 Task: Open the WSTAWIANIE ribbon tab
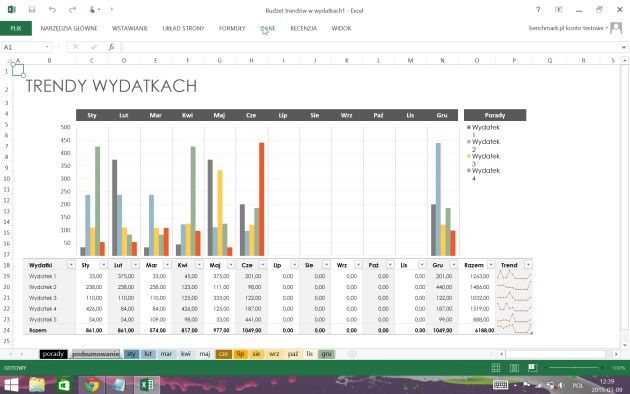tap(130, 28)
